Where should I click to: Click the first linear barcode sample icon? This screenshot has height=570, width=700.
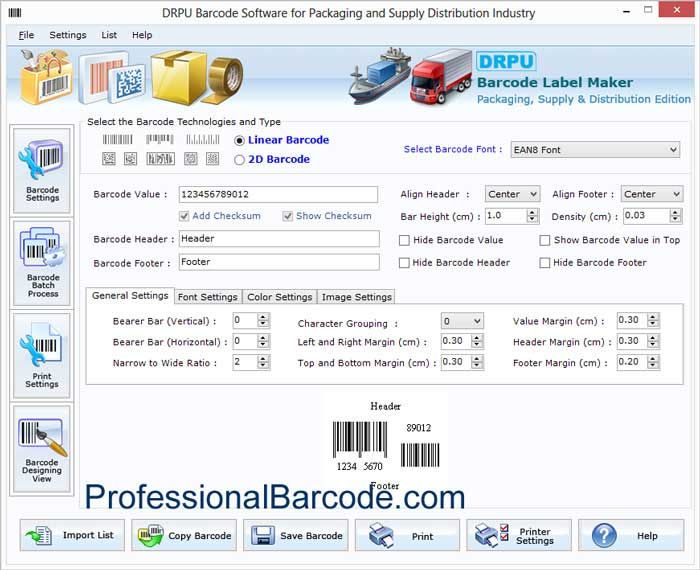(117, 140)
